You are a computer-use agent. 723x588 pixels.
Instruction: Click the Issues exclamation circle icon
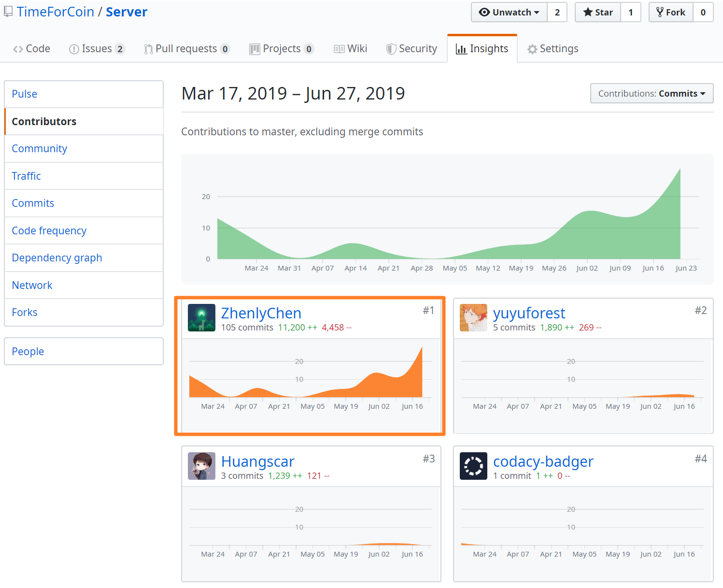74,49
